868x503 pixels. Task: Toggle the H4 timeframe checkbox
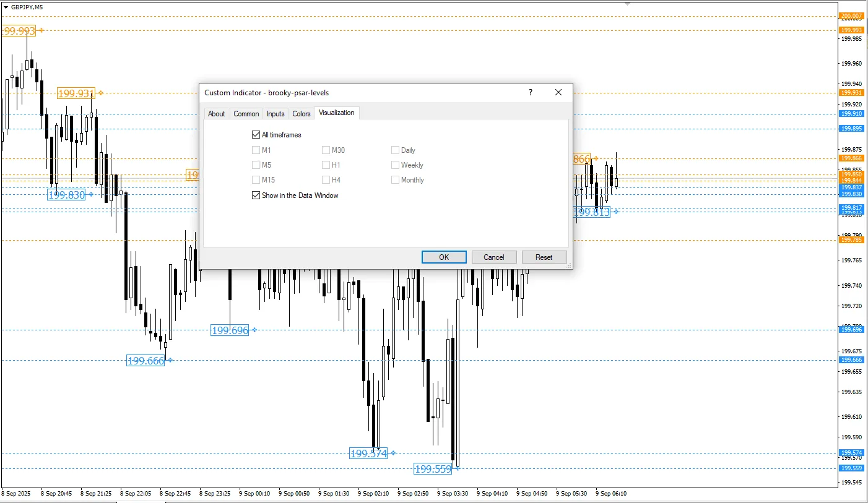point(326,179)
